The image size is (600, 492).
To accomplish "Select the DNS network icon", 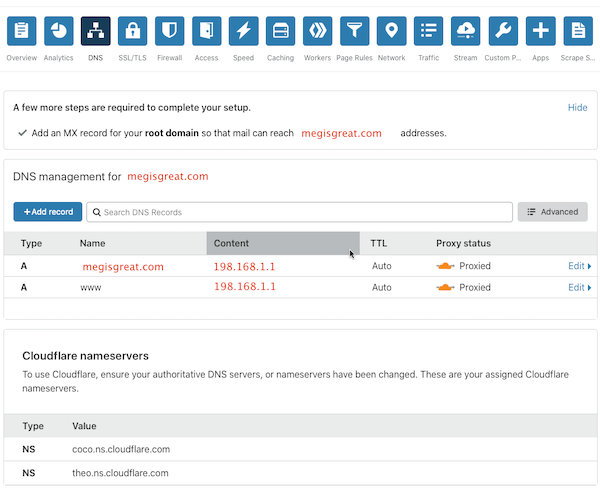I will point(96,31).
